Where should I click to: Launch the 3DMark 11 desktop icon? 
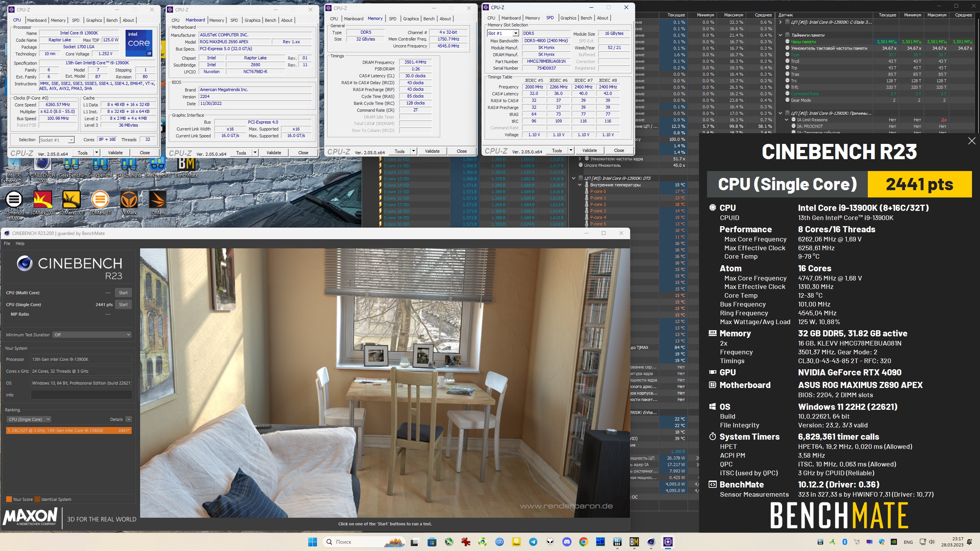coord(100,203)
